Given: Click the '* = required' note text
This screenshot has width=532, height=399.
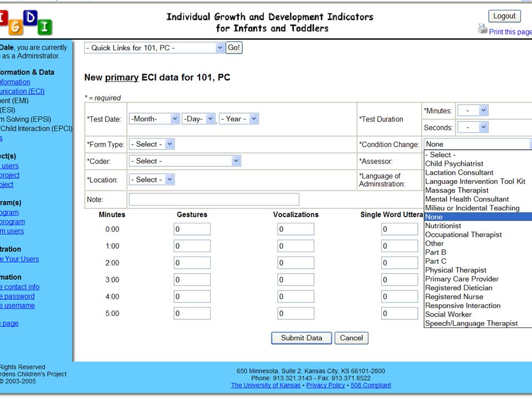Looking at the screenshot, I should coord(103,98).
